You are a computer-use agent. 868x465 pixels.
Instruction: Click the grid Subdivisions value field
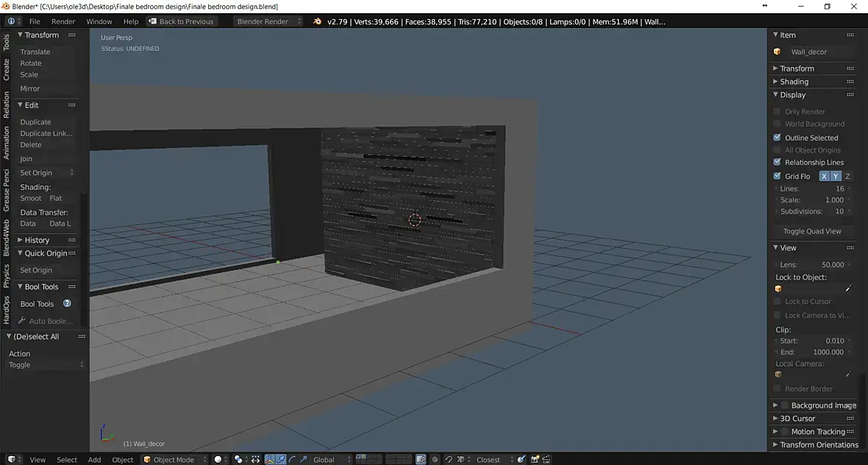pos(813,211)
